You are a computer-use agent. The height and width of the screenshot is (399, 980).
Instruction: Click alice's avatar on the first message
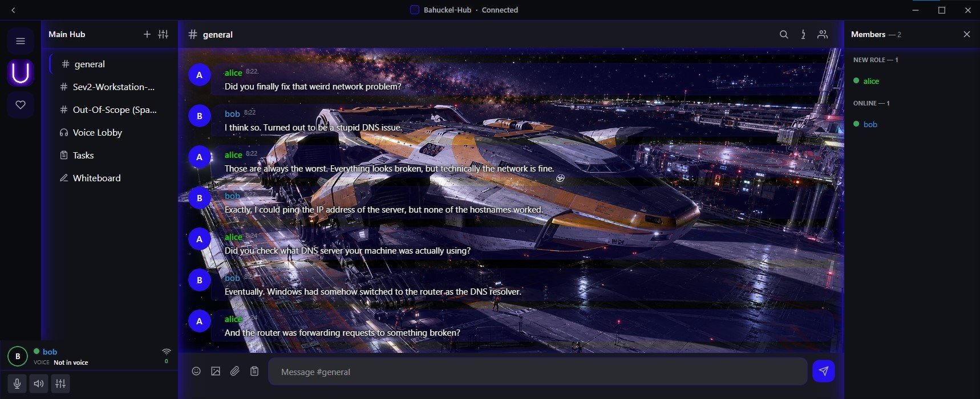point(199,75)
